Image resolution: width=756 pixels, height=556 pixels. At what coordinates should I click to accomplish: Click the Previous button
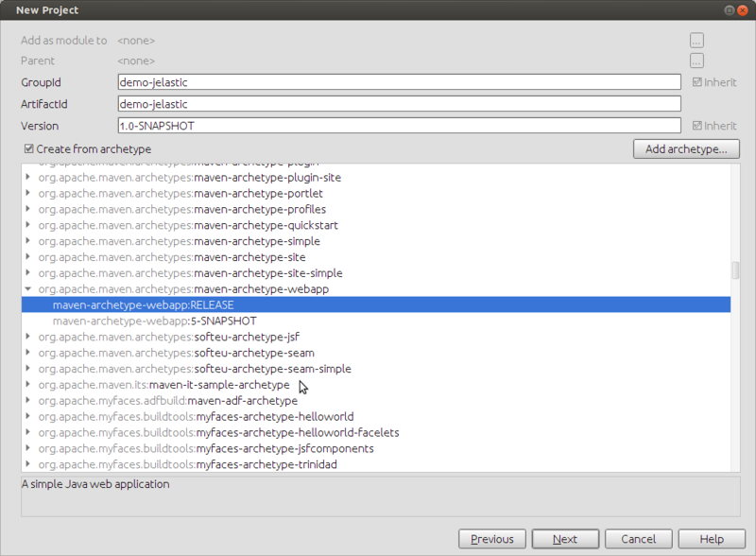pos(491,539)
